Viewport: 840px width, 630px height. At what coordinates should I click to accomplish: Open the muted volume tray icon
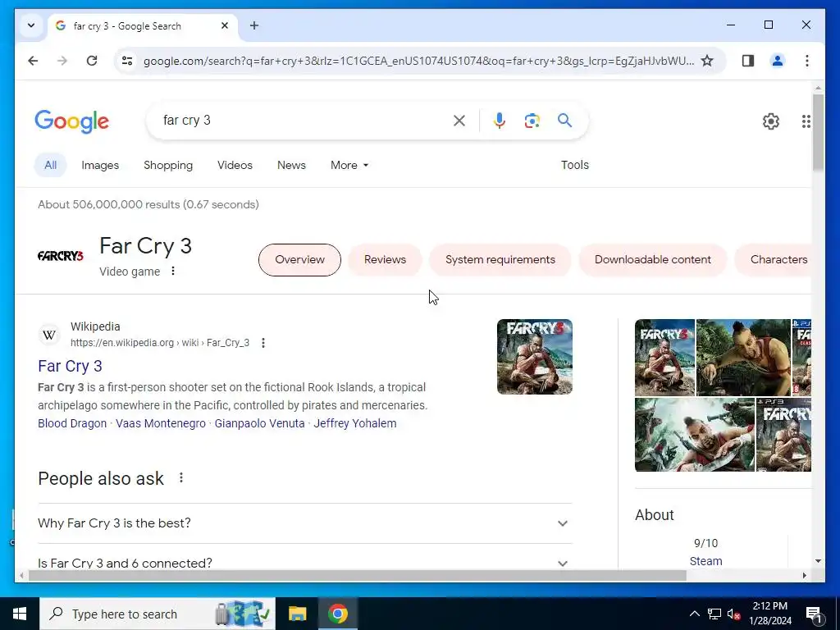734,614
